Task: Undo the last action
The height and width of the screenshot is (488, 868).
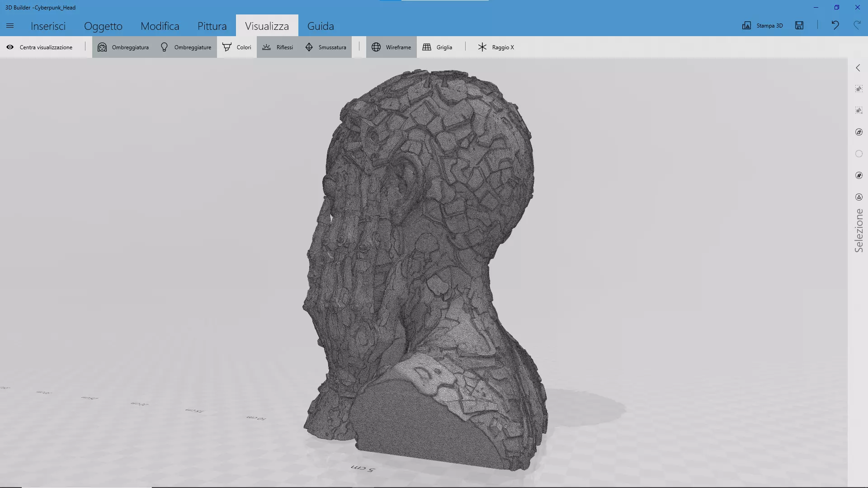Action: click(835, 25)
